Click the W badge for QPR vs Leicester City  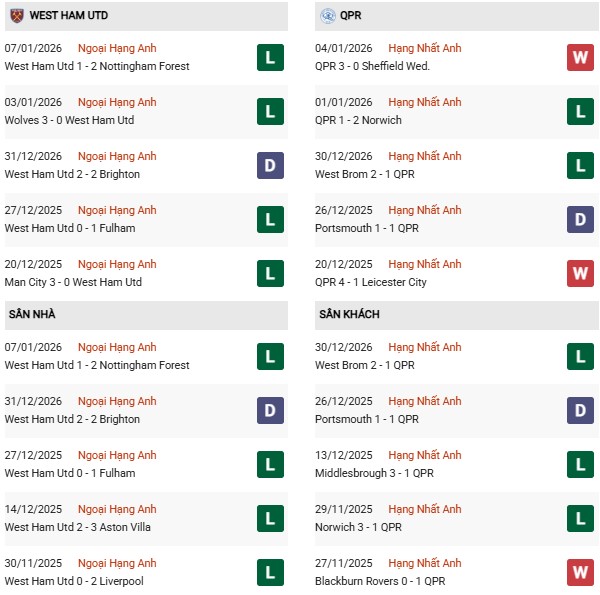pos(581,273)
